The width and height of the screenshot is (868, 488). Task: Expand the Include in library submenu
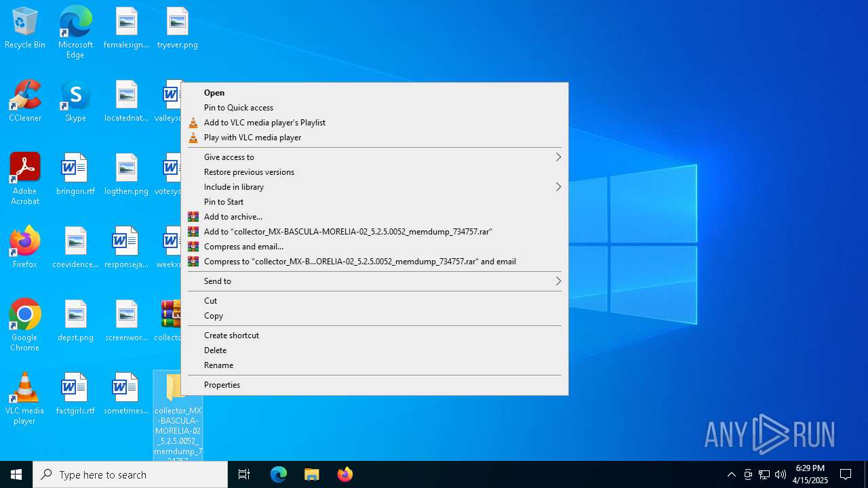(374, 187)
